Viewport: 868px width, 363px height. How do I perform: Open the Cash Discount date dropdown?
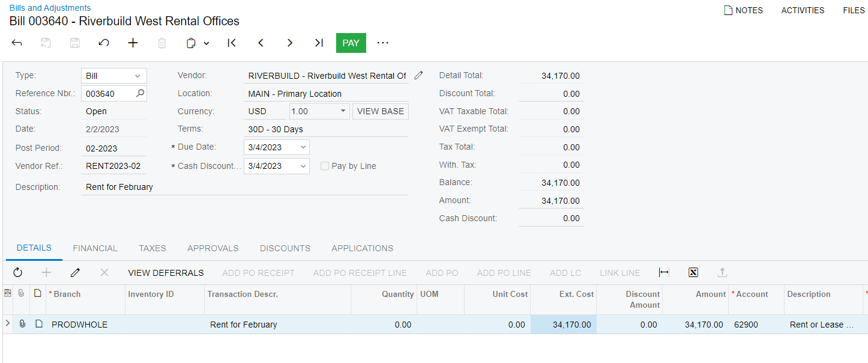pos(303,166)
